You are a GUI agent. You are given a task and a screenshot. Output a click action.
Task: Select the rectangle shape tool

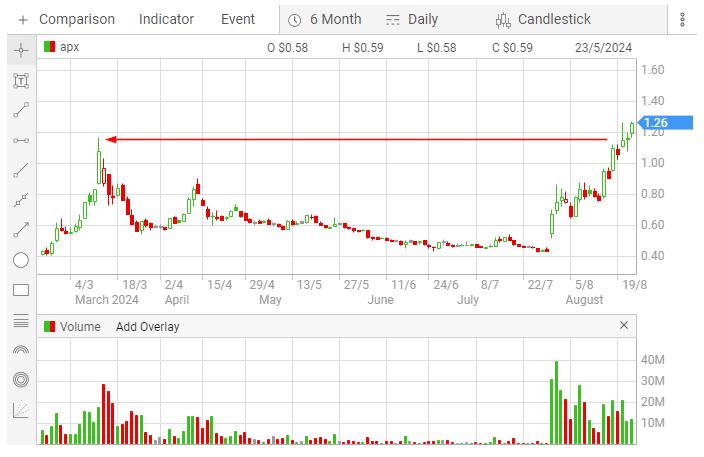coord(21,290)
